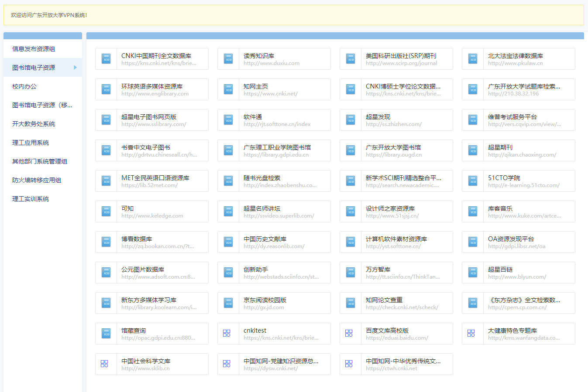Click the 北大法宝法律数据库 book icon
This screenshot has width=588, height=392.
473,59
